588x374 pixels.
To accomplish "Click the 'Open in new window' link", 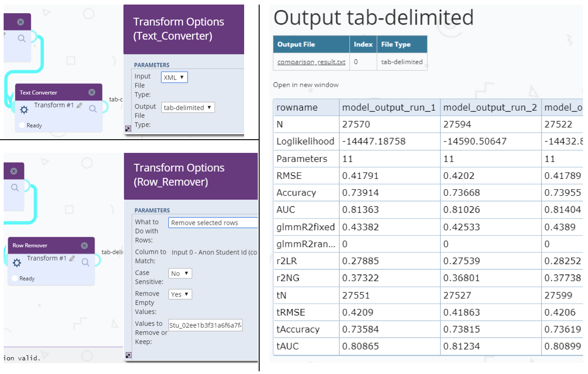I will click(x=306, y=85).
